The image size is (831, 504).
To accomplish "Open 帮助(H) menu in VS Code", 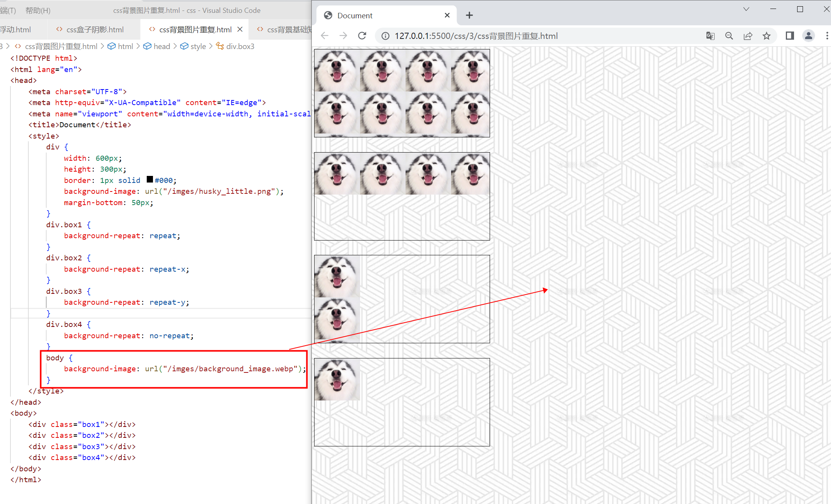I will click(x=38, y=11).
